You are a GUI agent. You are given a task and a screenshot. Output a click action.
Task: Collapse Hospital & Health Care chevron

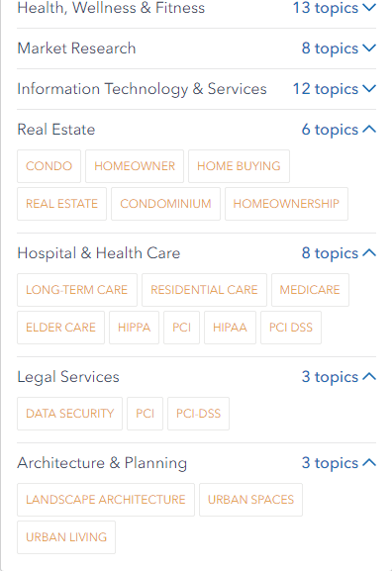pyautogui.click(x=369, y=253)
